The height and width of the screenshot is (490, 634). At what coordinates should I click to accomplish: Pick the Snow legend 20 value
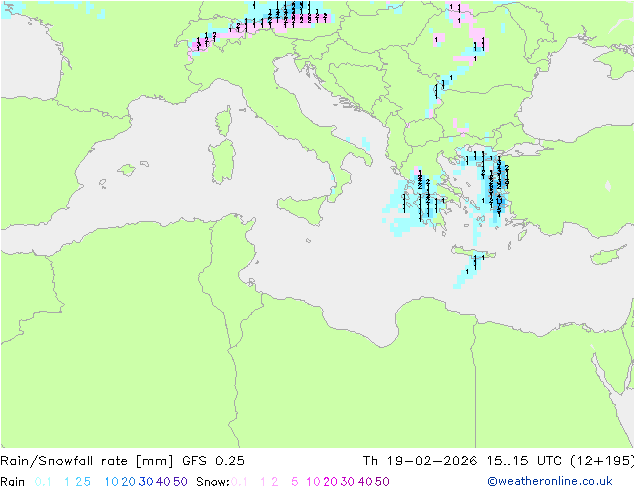tap(330, 482)
